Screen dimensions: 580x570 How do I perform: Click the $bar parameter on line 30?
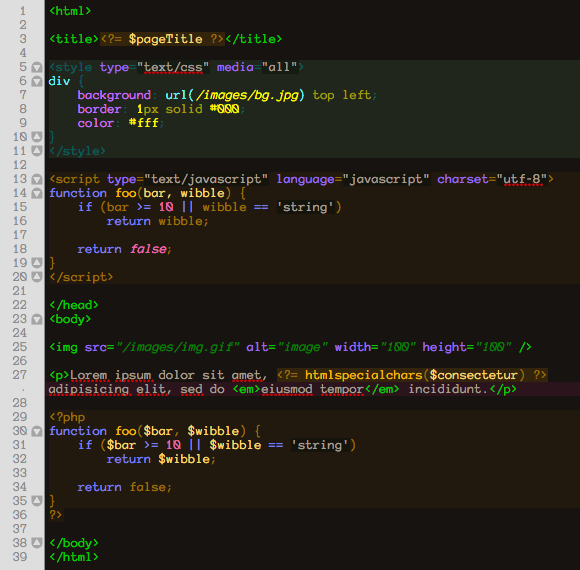click(158, 431)
